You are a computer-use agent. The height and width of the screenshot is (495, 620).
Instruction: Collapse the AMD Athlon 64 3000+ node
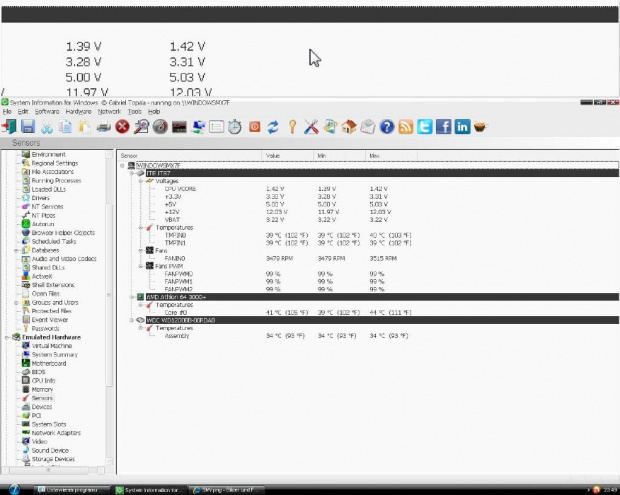(132, 297)
